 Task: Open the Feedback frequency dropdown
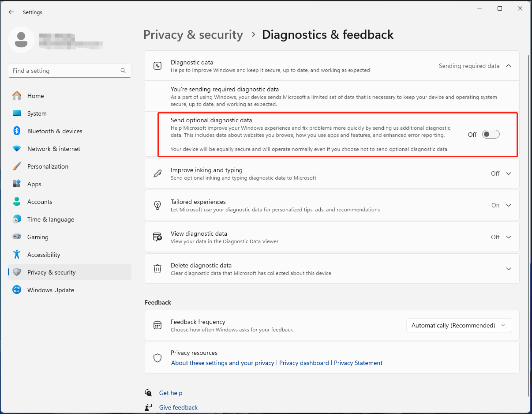pos(459,325)
